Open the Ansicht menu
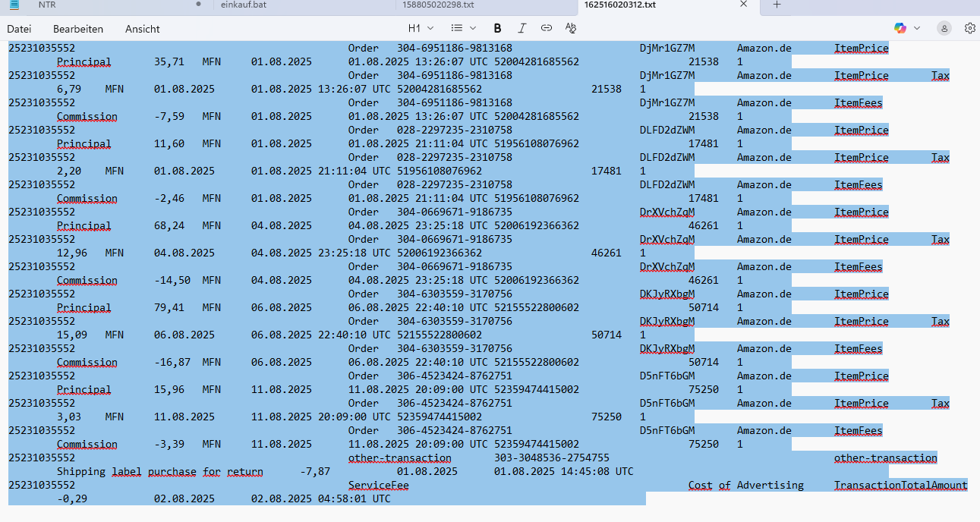 tap(143, 29)
